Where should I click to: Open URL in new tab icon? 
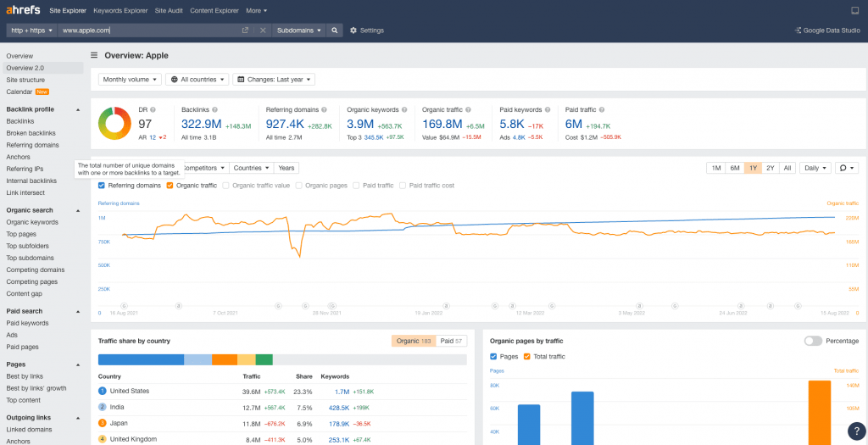245,31
